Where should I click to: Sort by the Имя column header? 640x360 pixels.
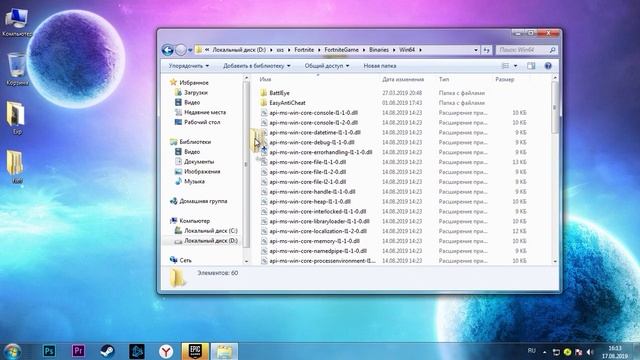[x=265, y=79]
